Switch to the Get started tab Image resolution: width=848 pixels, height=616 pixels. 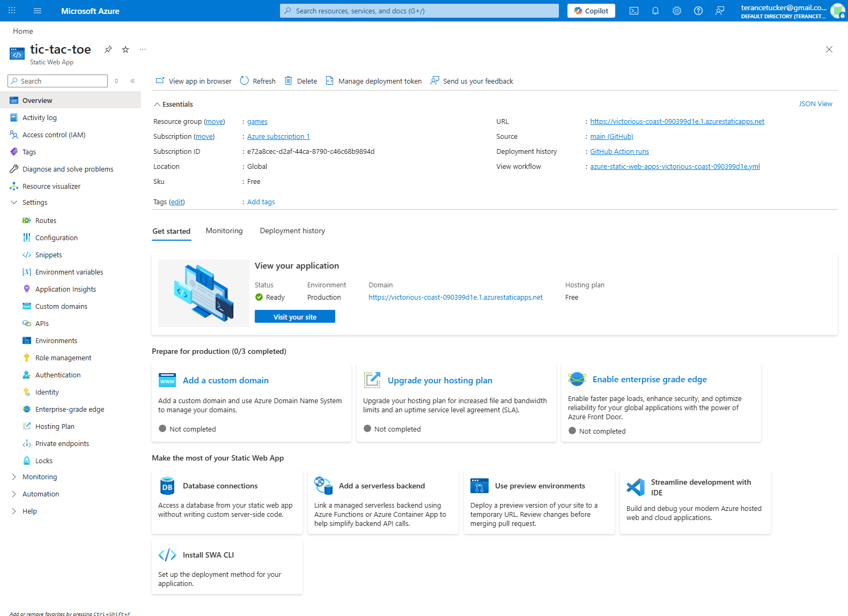(x=171, y=231)
